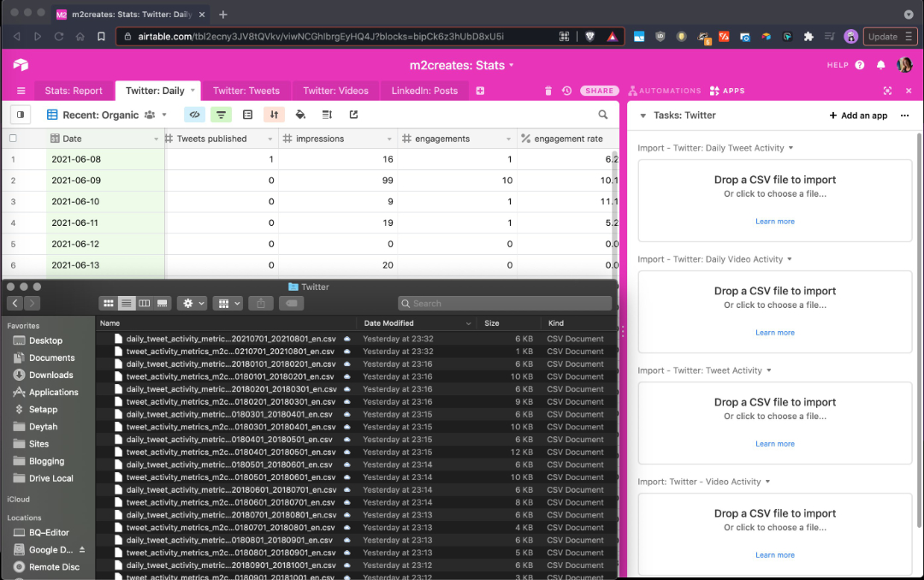This screenshot has width=924, height=580.
Task: Toggle the sidebar visibility icon next to Recent: Organic
Action: click(20, 114)
